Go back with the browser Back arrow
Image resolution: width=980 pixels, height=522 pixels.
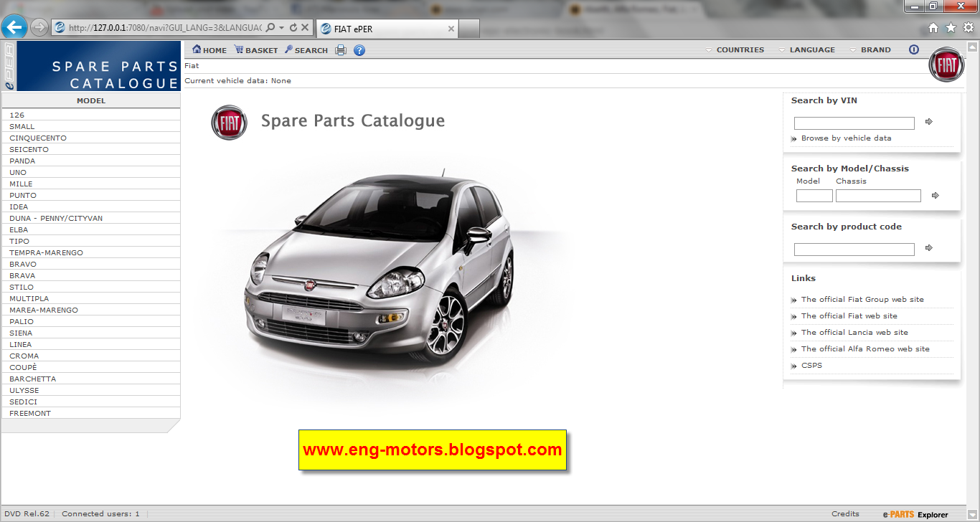coord(14,27)
